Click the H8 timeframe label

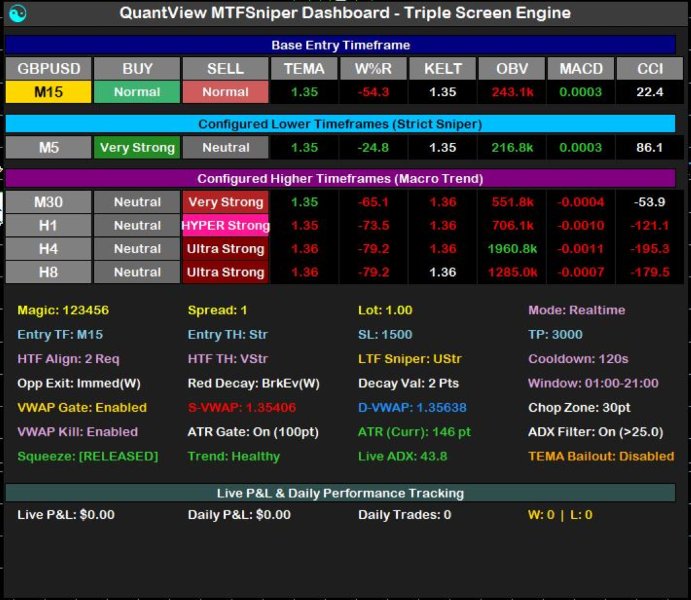(x=48, y=272)
